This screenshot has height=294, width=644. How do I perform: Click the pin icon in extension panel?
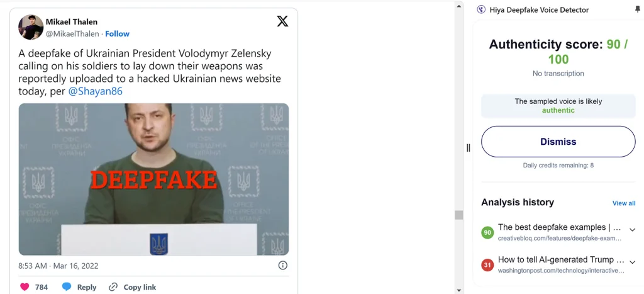(x=638, y=9)
